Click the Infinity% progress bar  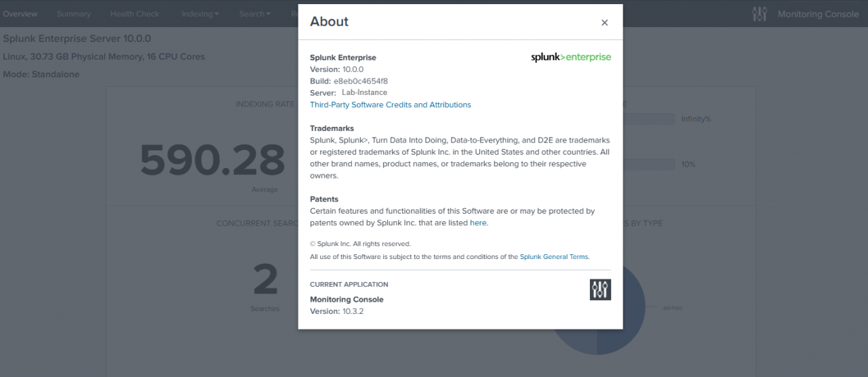coord(649,119)
